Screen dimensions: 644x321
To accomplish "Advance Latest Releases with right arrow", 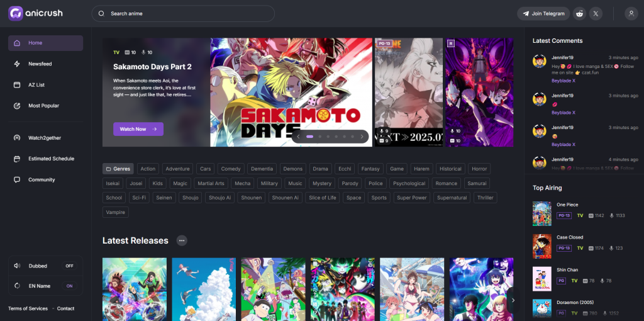I will point(513,300).
